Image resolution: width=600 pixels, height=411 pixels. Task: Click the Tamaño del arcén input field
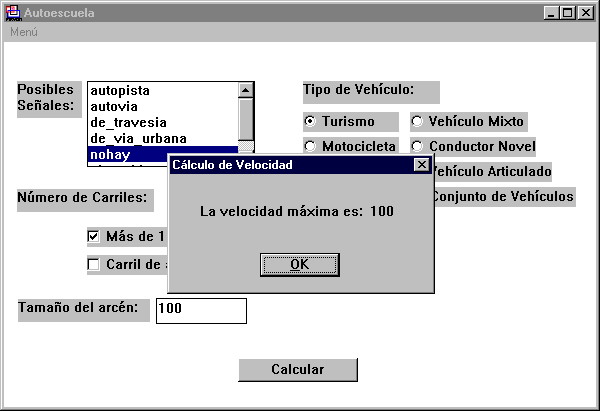200,310
